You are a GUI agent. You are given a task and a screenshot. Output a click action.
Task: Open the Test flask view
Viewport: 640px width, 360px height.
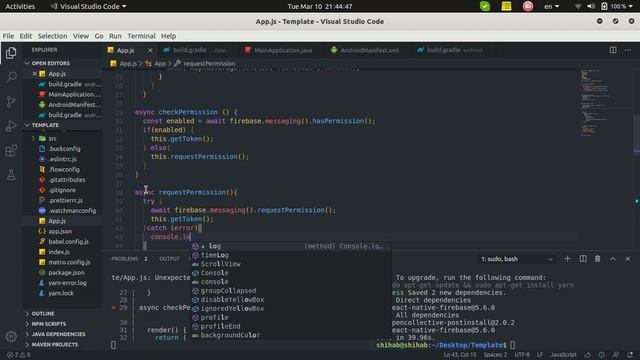(11, 175)
